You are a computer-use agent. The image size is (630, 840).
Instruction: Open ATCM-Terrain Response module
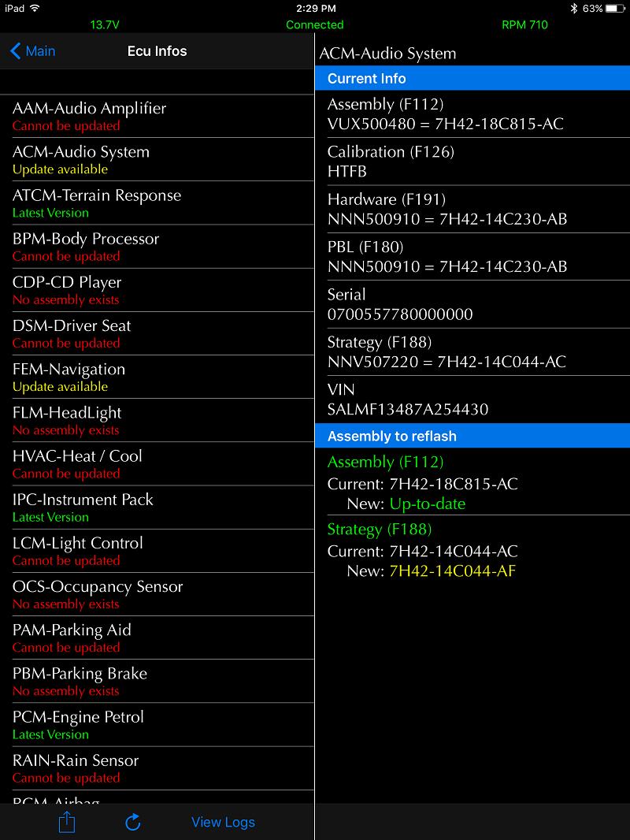[157, 203]
